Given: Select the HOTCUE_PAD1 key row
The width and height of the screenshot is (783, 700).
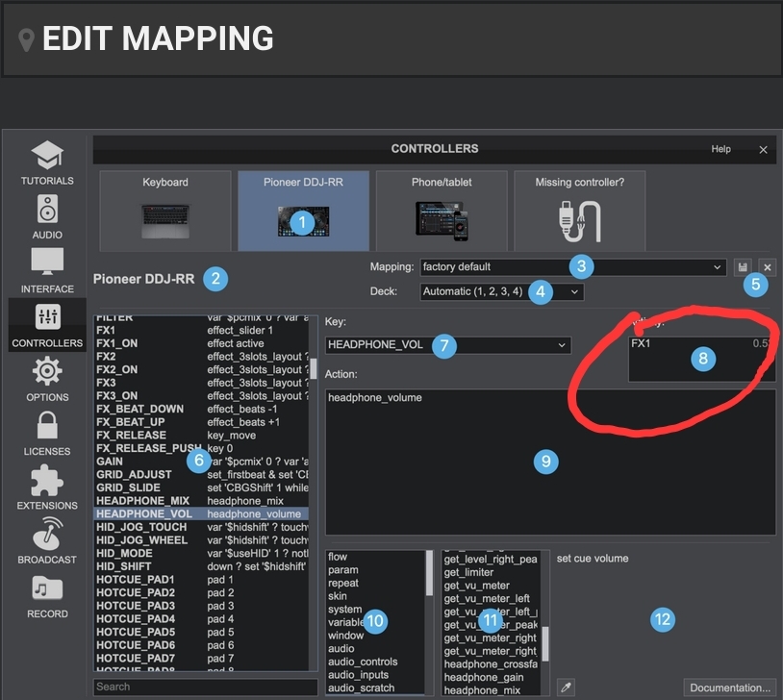Looking at the screenshot, I should [201, 580].
